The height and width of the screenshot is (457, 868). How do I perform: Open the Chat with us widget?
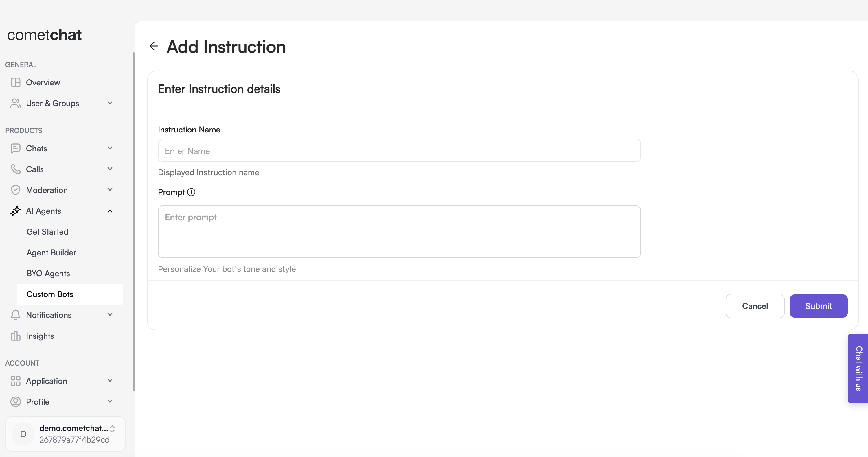coord(858,368)
